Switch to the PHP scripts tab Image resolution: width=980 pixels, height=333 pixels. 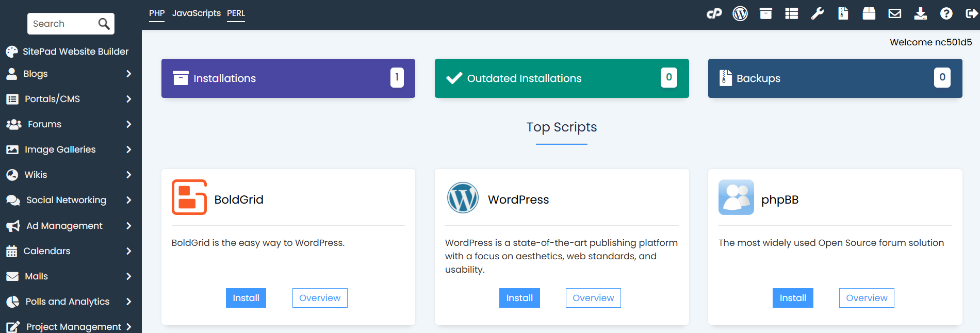(157, 13)
